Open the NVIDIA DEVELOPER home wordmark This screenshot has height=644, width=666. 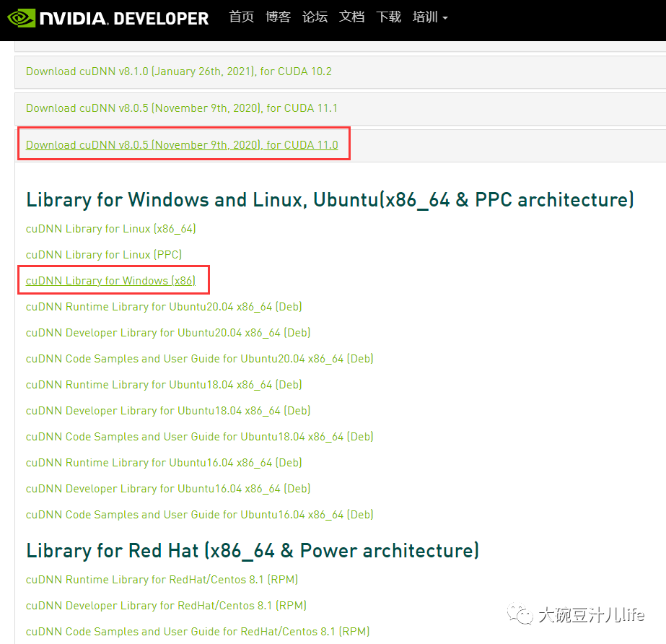point(124,18)
